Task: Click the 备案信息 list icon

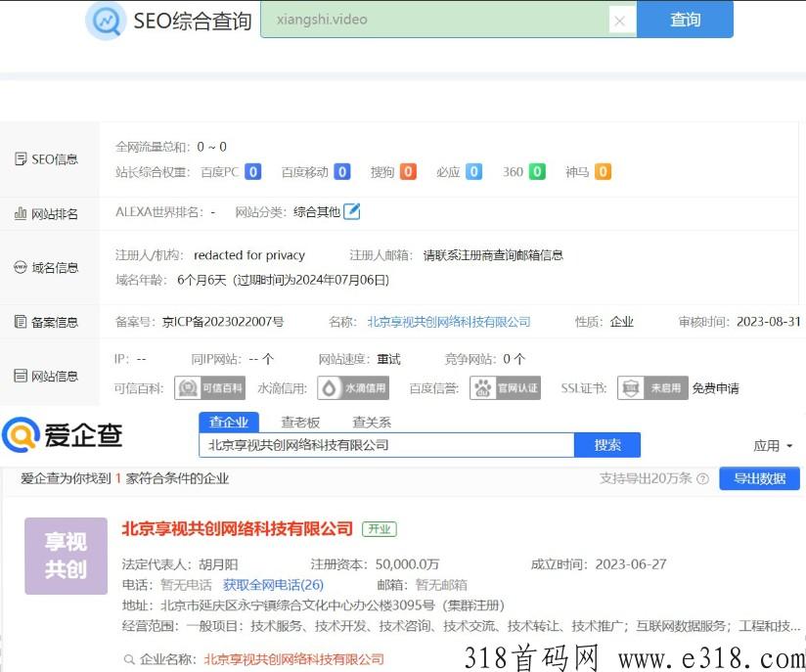Action: (20, 322)
